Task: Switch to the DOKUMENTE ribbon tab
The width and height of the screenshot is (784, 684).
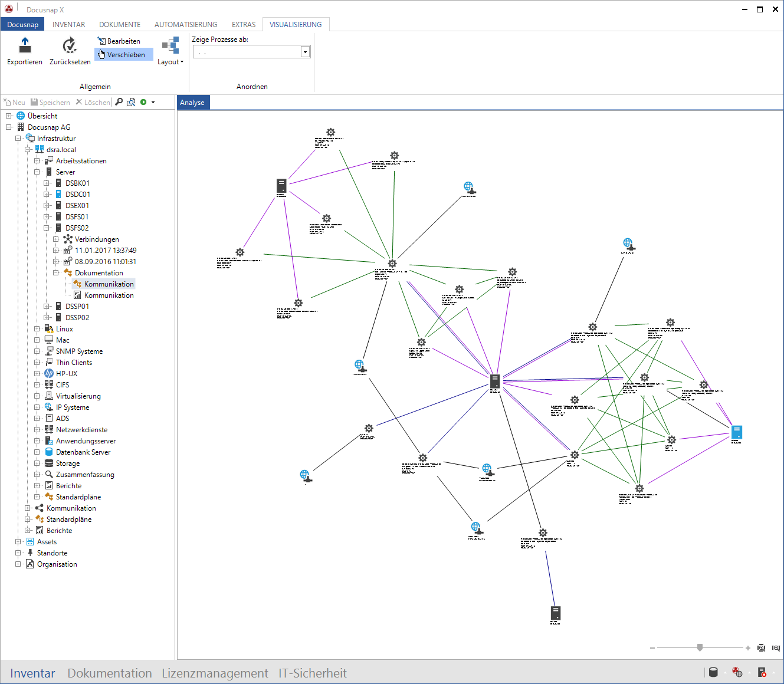Action: pos(120,25)
